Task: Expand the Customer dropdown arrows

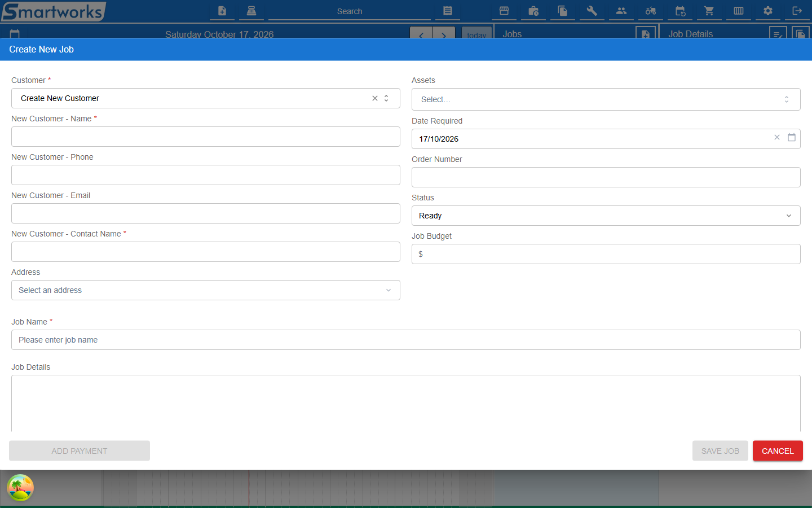Action: (386, 98)
